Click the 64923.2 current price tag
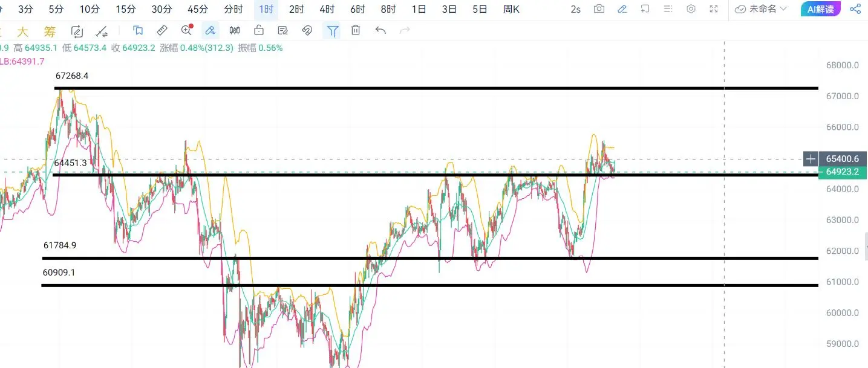The width and height of the screenshot is (868, 368). pyautogui.click(x=842, y=172)
